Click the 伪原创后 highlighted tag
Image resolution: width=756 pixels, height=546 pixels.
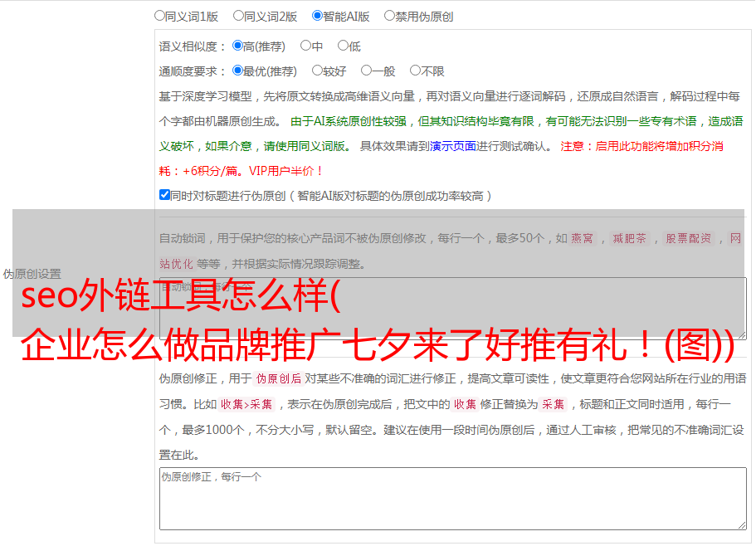click(279, 378)
